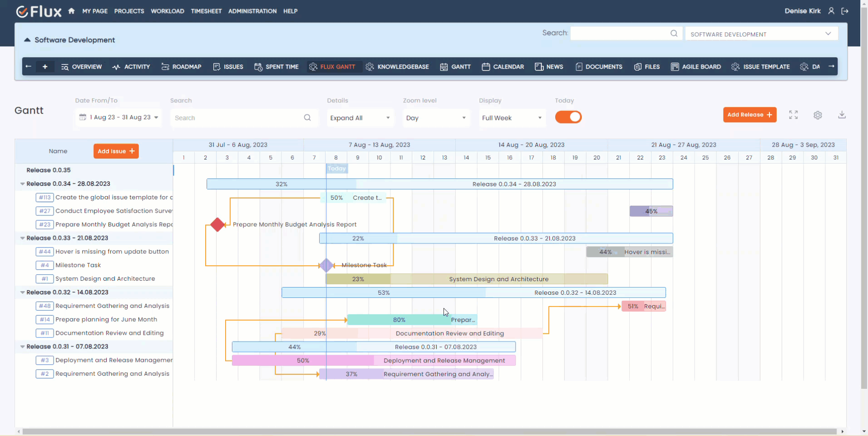
Task: Open the Expand All details dropdown
Action: (360, 118)
